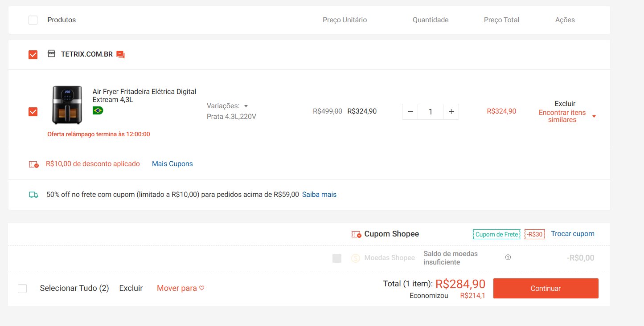
Task: Open the Air Fryer product thumbnail
Action: (x=67, y=105)
